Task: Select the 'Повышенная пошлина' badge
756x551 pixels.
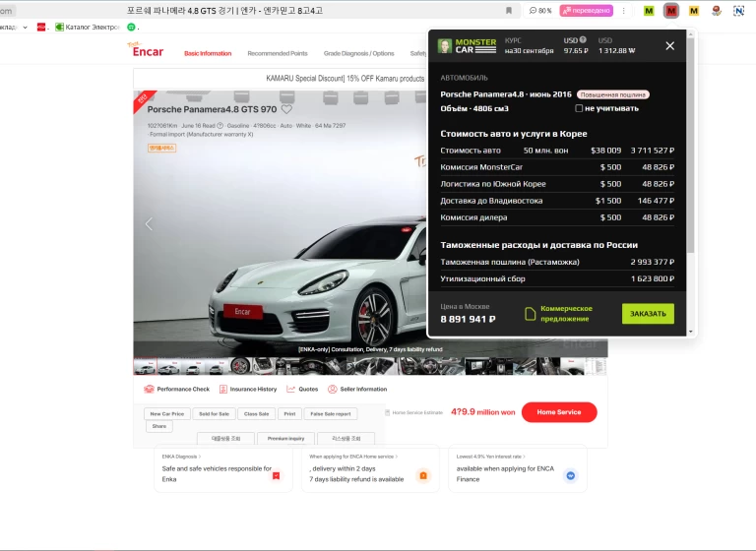Action: coord(613,95)
